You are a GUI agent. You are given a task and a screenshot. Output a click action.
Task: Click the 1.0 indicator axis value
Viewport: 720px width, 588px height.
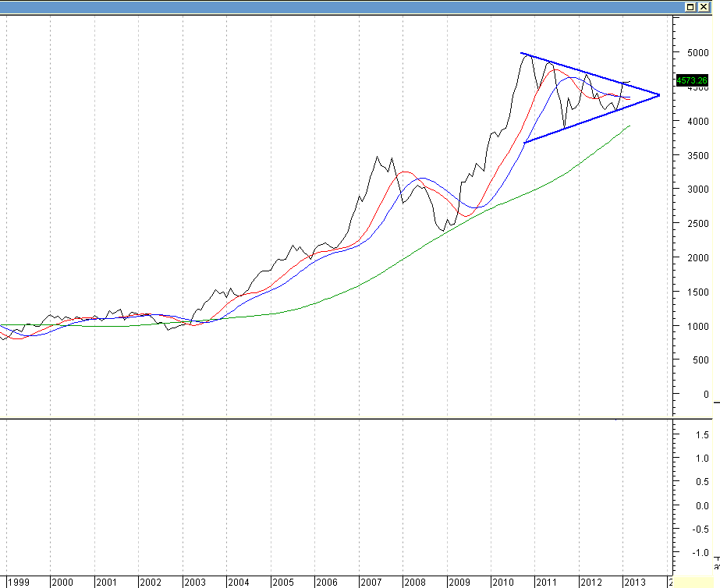coord(702,458)
